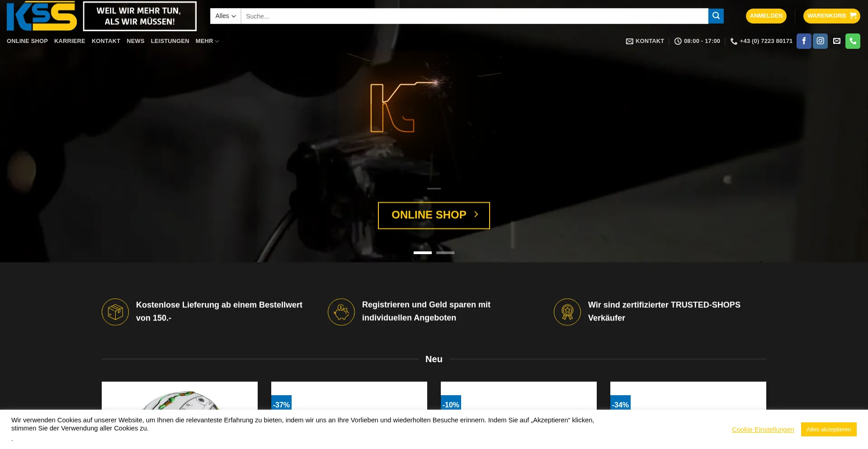Screen dimensions: 868x449
Task: Open the ONLINE SHOP menu item
Action: pos(27,41)
